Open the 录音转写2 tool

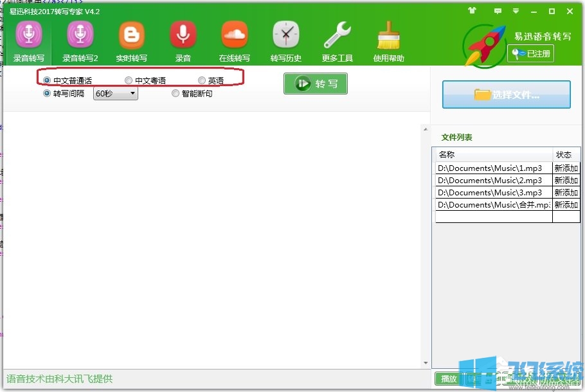pyautogui.click(x=80, y=40)
